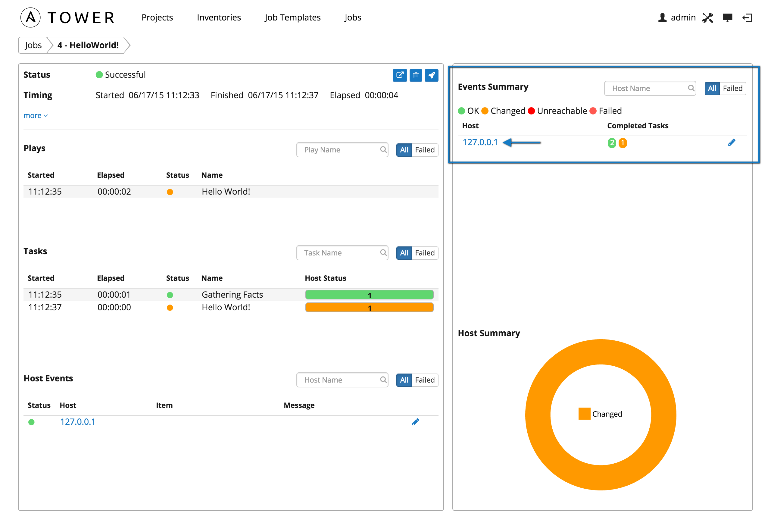Click the search icon in Play Name field
The width and height of the screenshot is (771, 532).
click(x=383, y=149)
